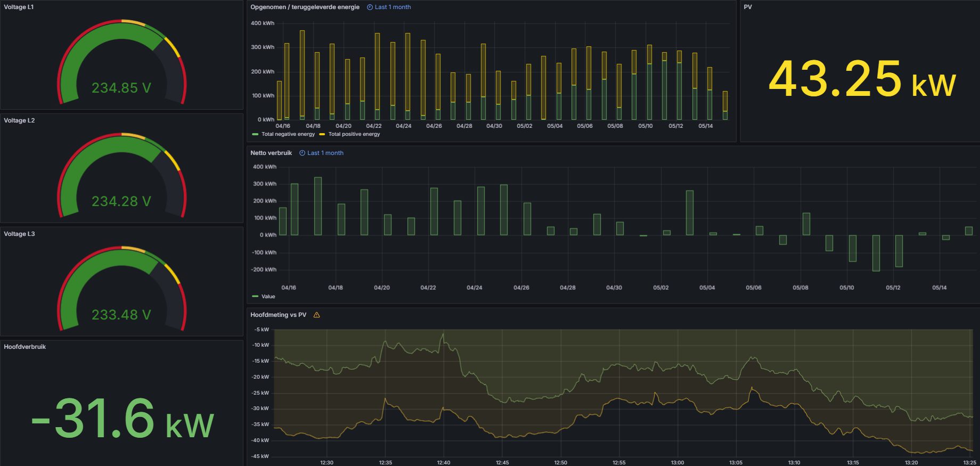Click Last 1 month text in Netto verbruik
Image resolution: width=980 pixels, height=466 pixels.
tap(325, 153)
